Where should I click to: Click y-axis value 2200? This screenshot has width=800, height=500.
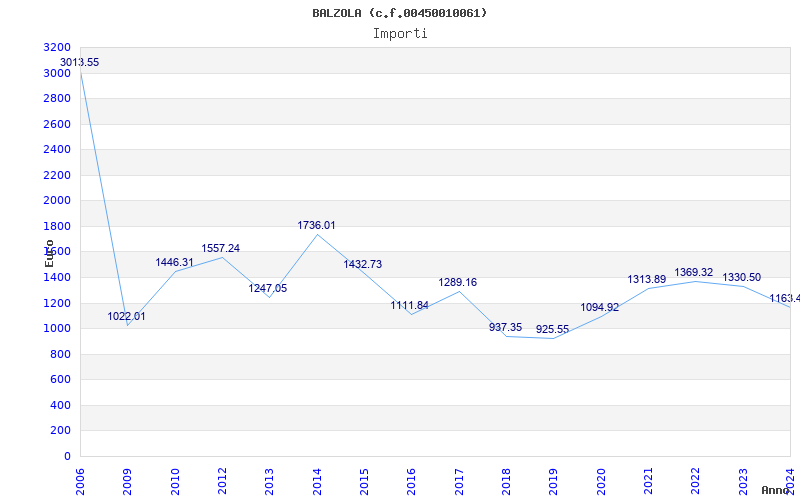(57, 176)
